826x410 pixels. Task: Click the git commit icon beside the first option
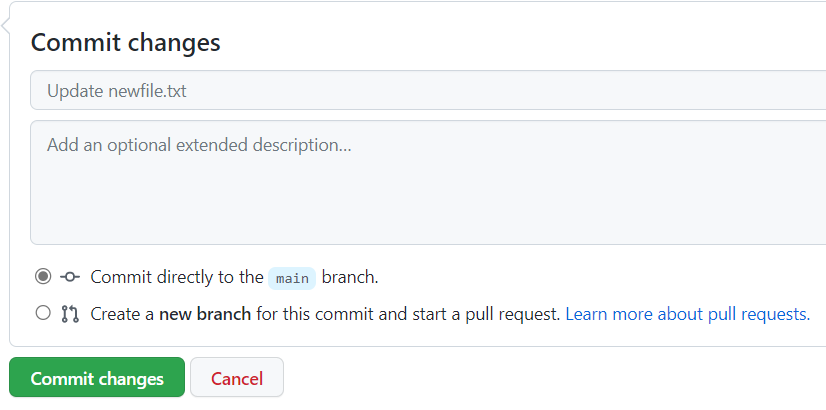70,277
